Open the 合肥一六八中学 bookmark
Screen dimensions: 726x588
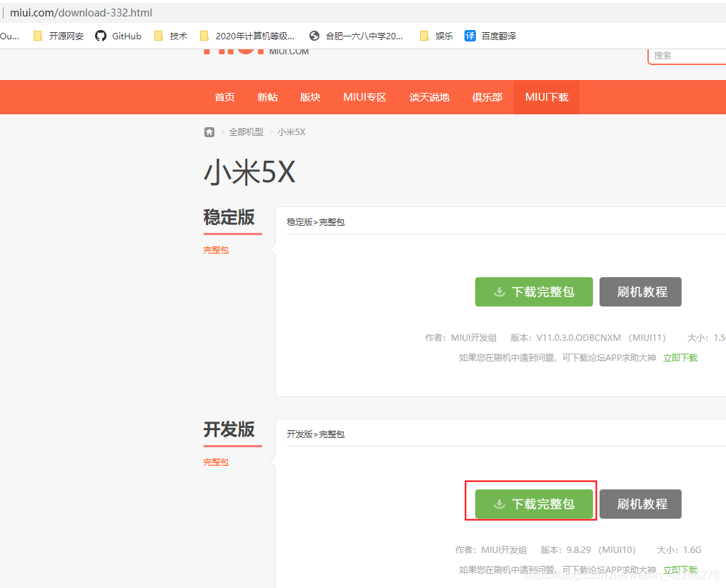(x=356, y=36)
